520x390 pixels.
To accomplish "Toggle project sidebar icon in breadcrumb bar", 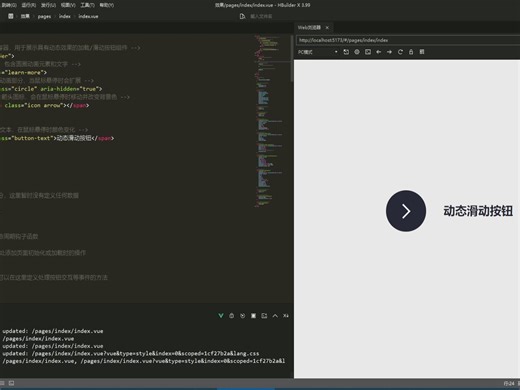I will click(x=11, y=16).
